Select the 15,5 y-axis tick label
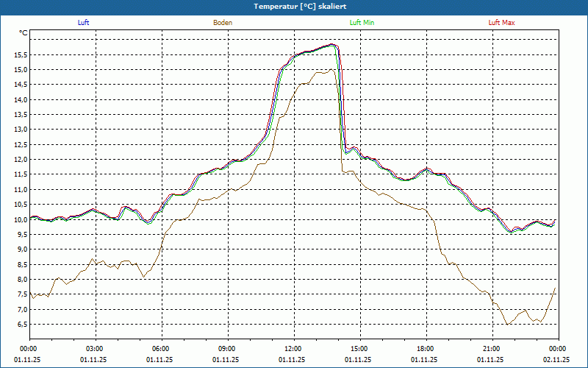This screenshot has width=588, height=368. click(21, 54)
